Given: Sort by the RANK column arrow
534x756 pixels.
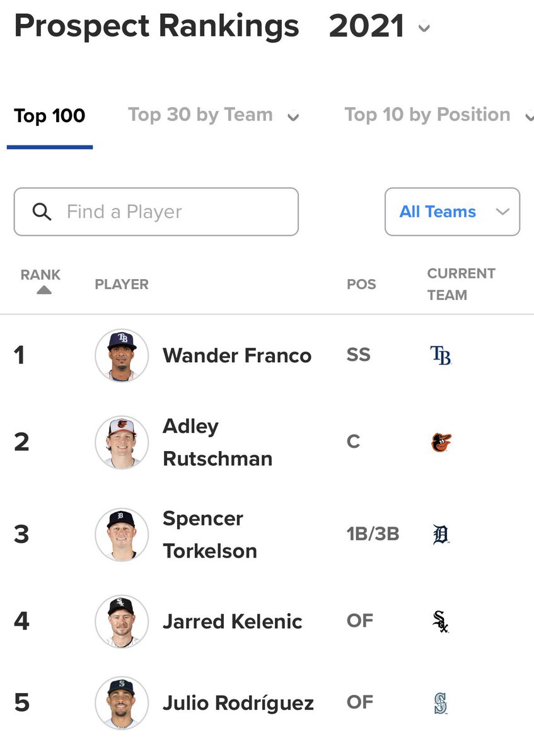Looking at the screenshot, I should 44,290.
